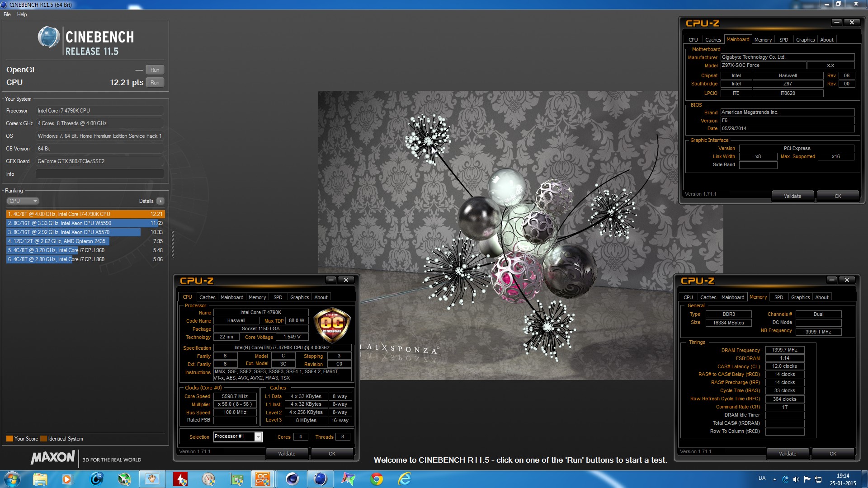Image resolution: width=868 pixels, height=488 pixels.
Task: Click the Cinebench globe logo
Action: tap(49, 37)
